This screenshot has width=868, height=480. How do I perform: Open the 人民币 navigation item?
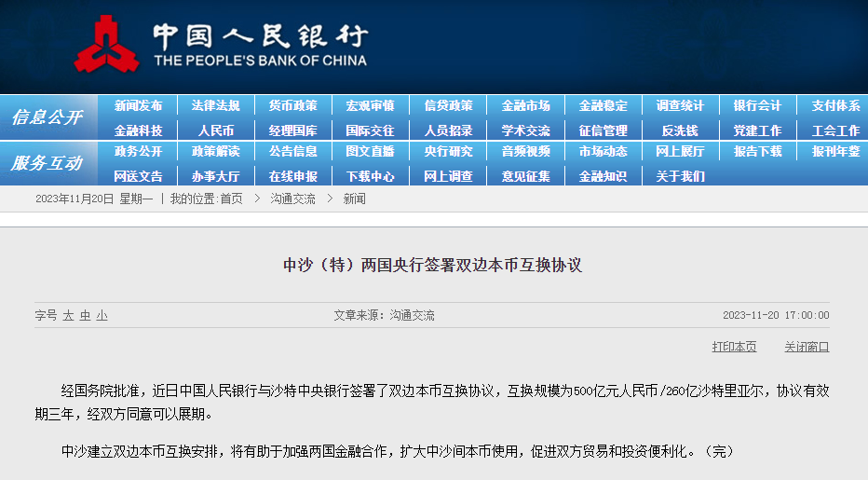tap(216, 130)
